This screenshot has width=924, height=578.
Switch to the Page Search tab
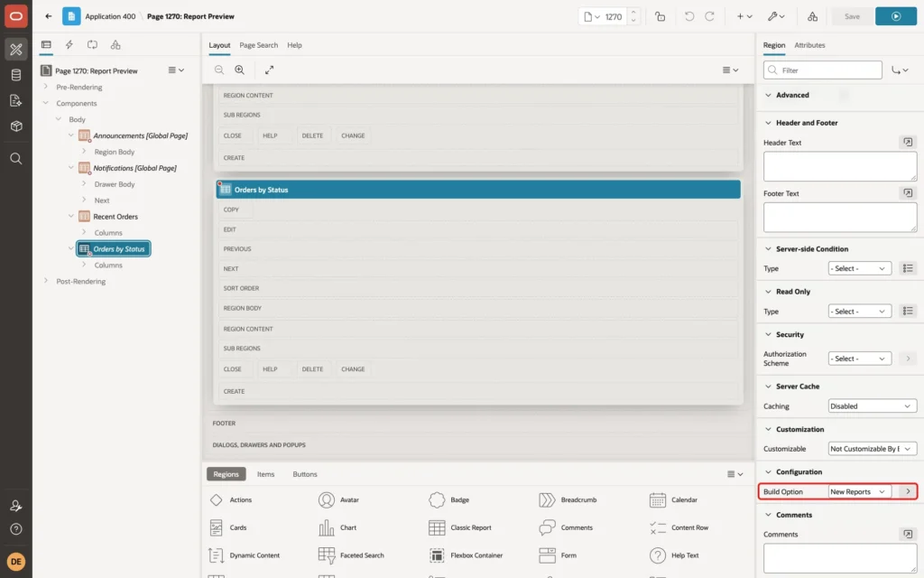pos(258,45)
